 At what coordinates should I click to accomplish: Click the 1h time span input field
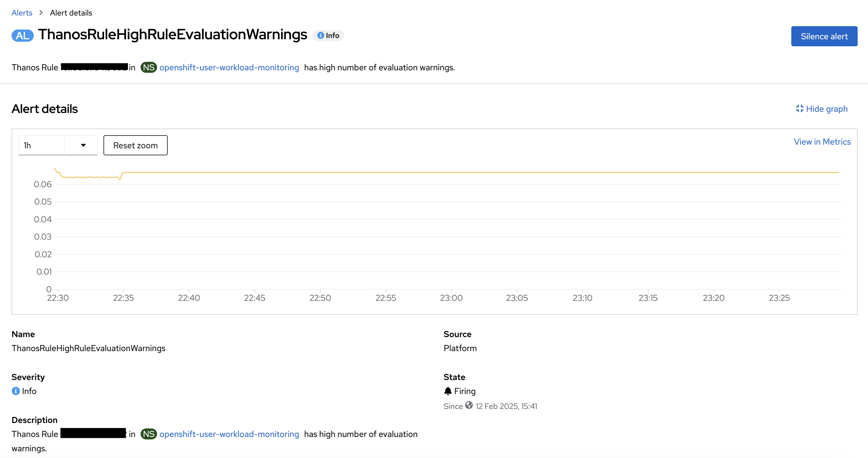(41, 145)
